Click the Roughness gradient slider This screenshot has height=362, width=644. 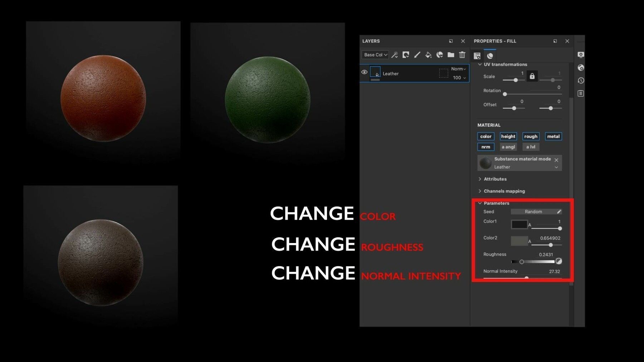point(533,262)
